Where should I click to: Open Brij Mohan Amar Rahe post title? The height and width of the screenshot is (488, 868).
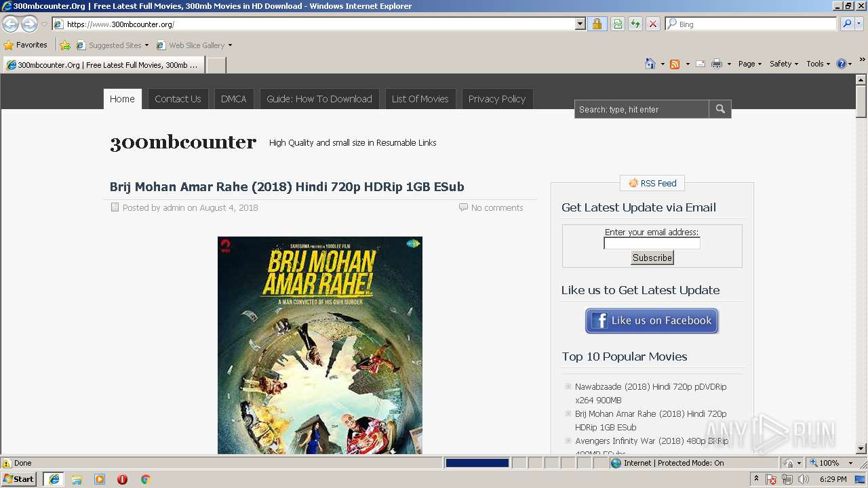click(x=287, y=186)
